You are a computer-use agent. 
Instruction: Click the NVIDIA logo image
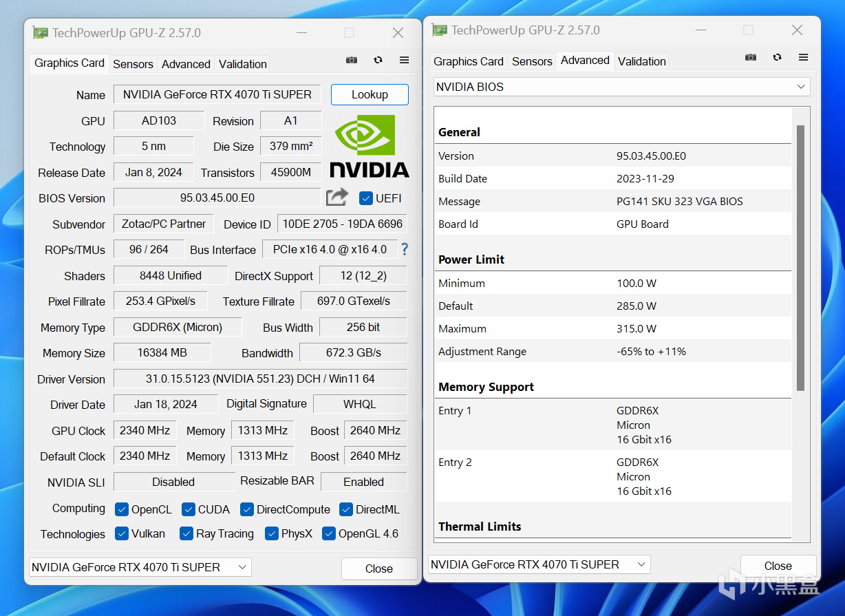click(370, 146)
